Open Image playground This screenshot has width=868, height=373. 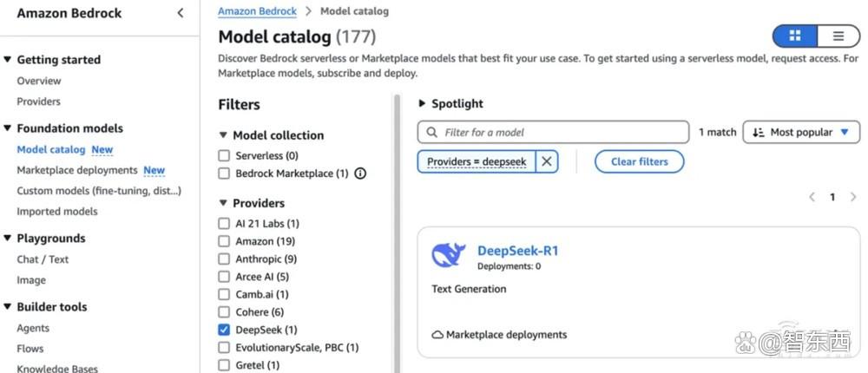pyautogui.click(x=31, y=280)
